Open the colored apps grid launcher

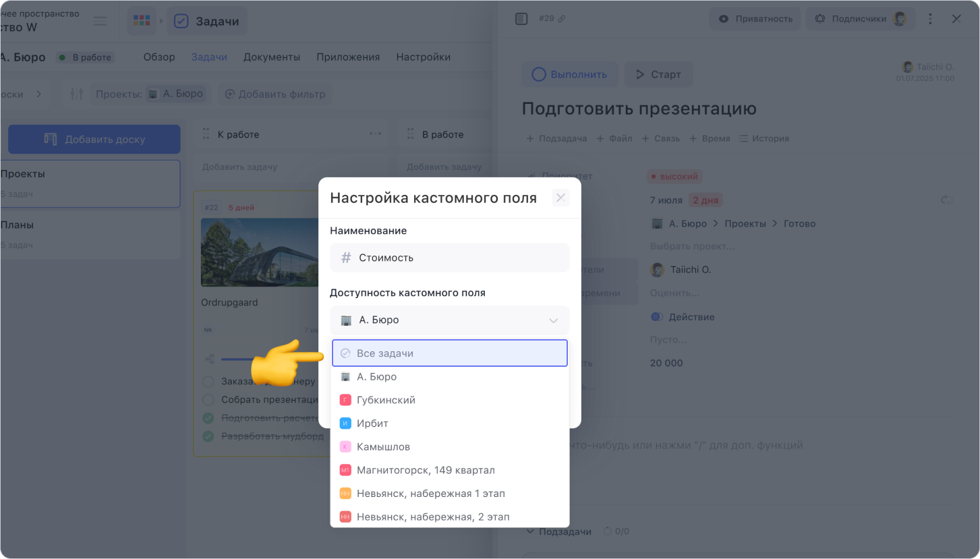click(x=142, y=21)
